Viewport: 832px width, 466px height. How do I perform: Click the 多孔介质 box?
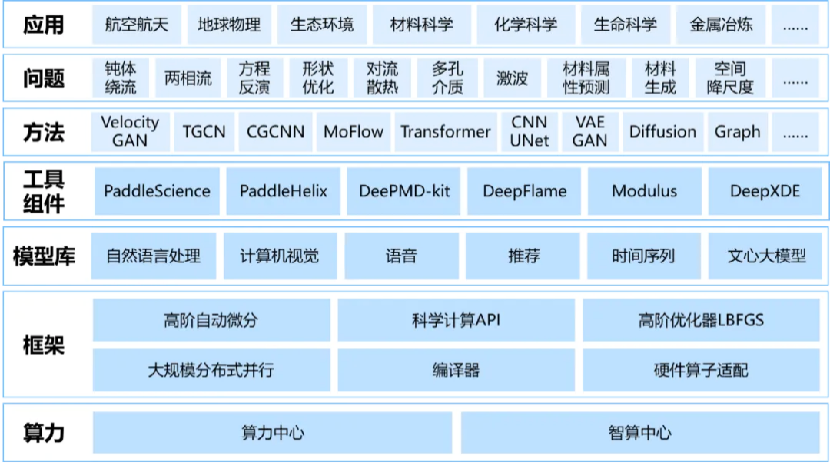coord(447,78)
